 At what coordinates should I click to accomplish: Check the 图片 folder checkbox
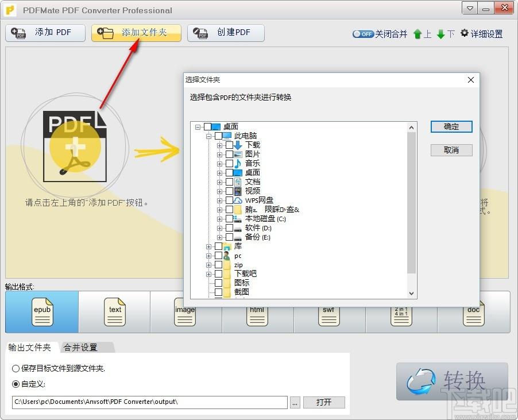[229, 155]
